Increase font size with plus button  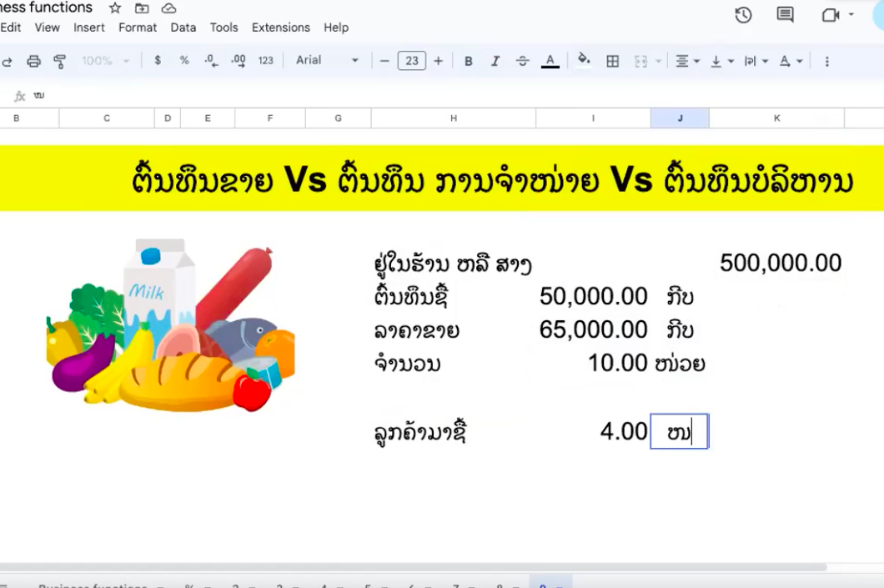(438, 61)
